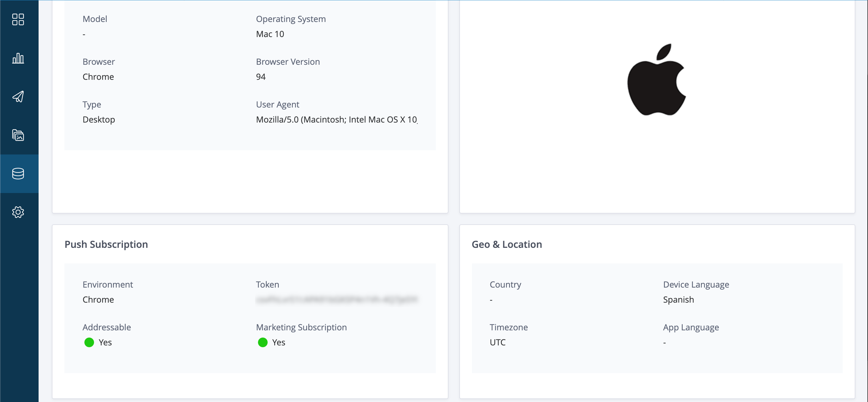Click the Spanish device language value
The image size is (868, 402).
(678, 300)
